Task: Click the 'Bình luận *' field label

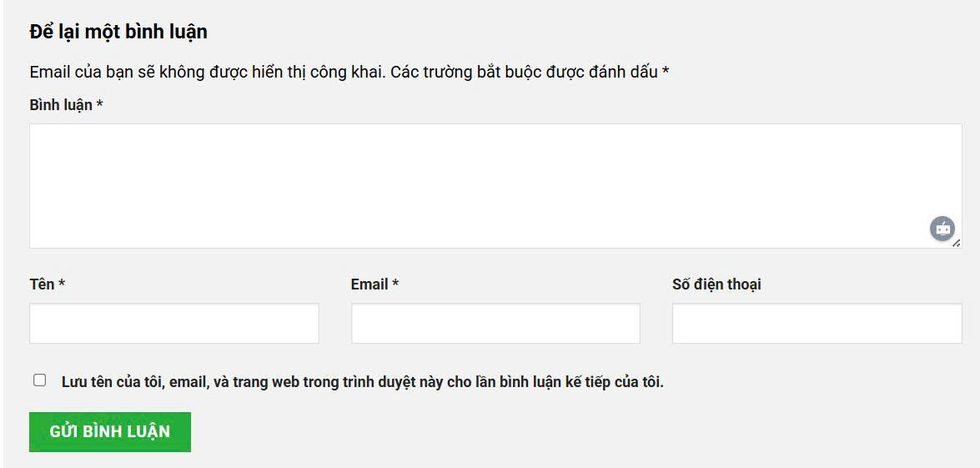Action: click(x=66, y=105)
